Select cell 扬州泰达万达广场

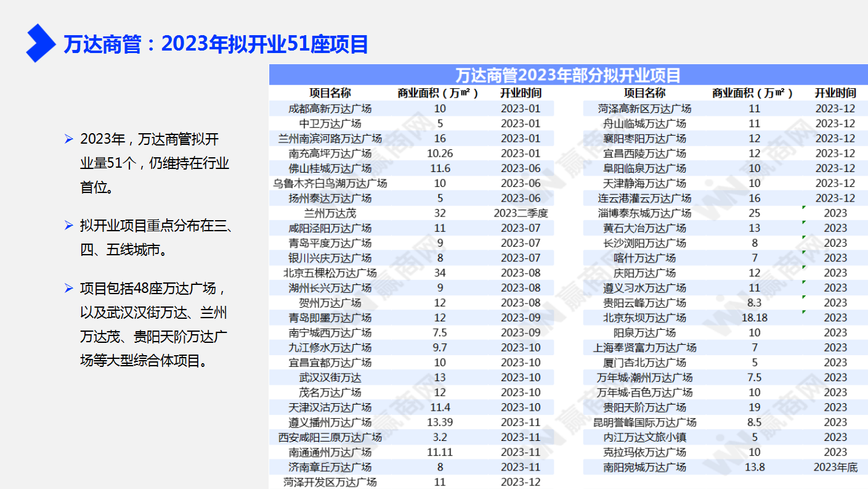tap(330, 199)
